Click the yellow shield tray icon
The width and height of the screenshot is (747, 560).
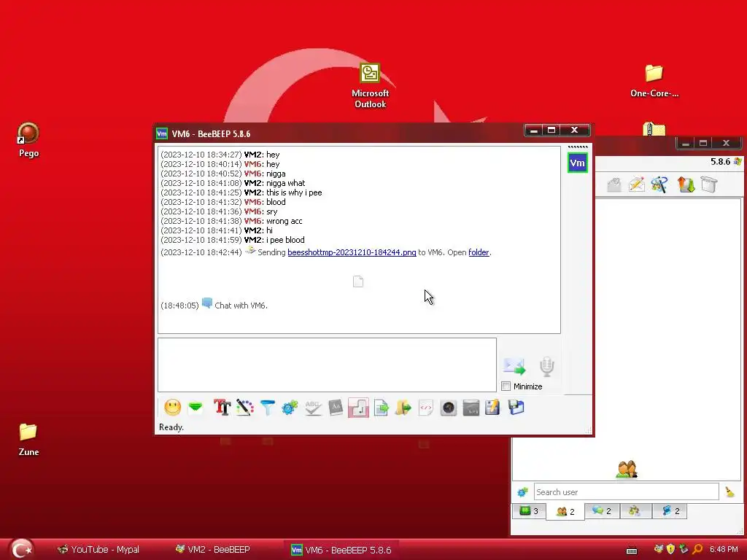coord(671,549)
